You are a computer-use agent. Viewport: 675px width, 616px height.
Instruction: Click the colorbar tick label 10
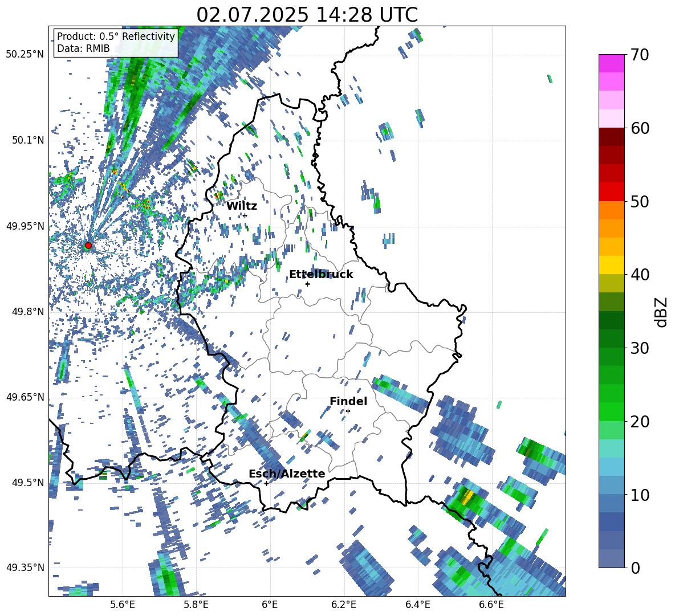click(640, 495)
